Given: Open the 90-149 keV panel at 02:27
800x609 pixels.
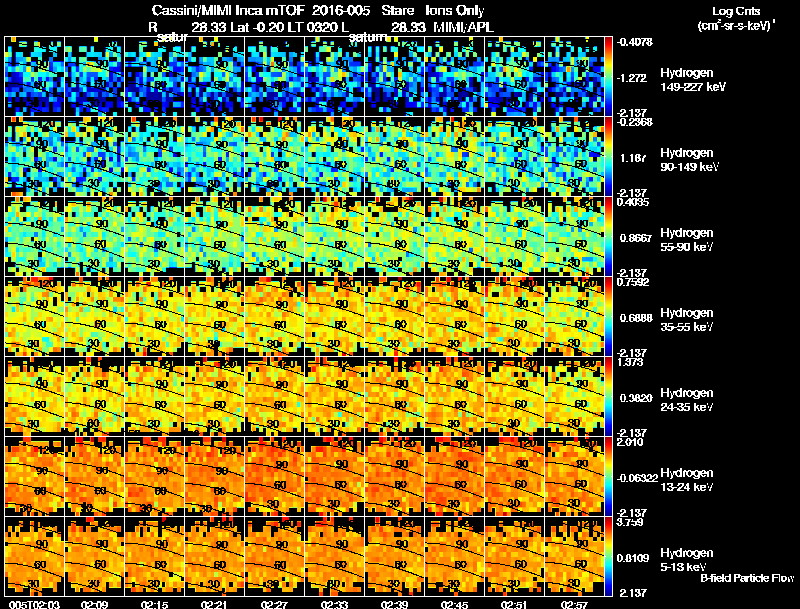Looking at the screenshot, I should 274,157.
